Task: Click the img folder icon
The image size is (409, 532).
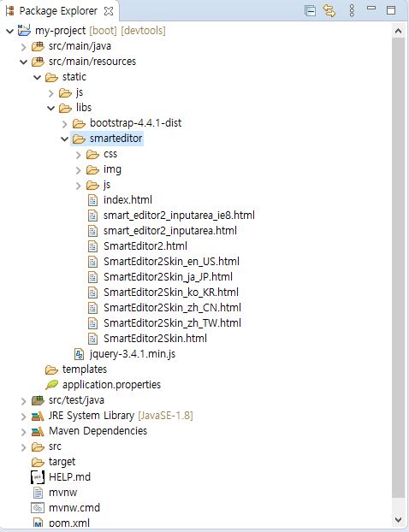Action: pos(93,169)
